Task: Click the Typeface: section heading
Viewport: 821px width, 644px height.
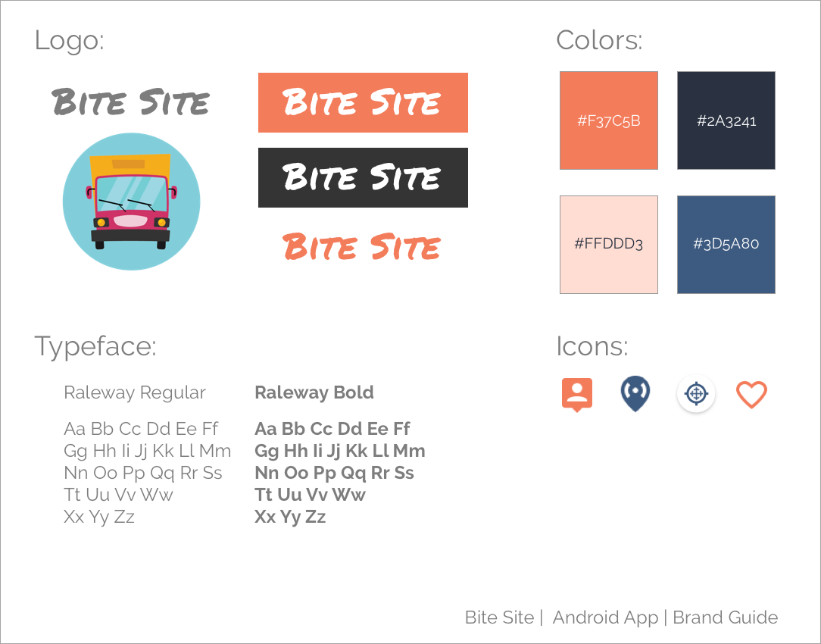Action: 95,346
